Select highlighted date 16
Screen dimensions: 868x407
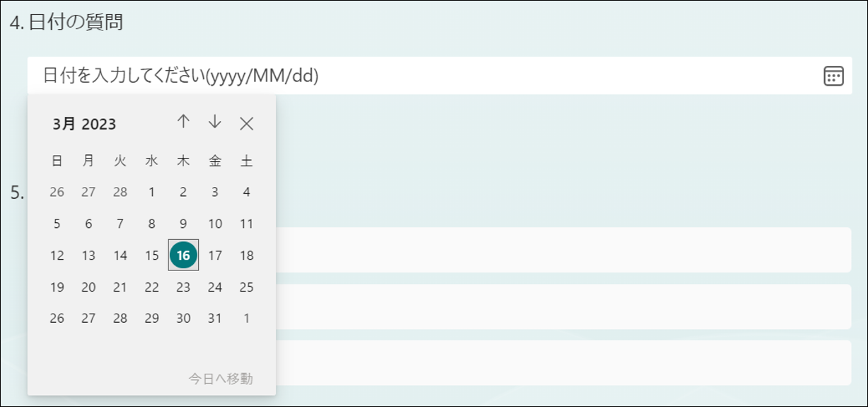point(183,256)
